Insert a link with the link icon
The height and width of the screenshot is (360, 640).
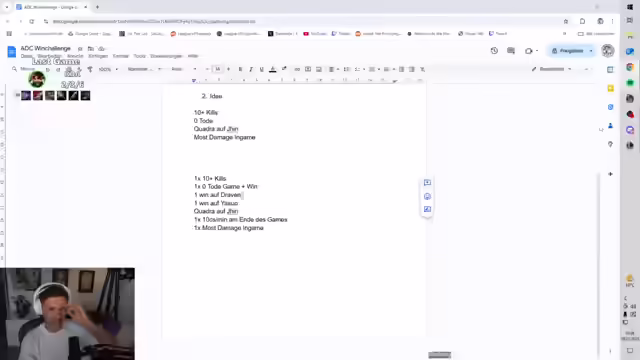297,69
